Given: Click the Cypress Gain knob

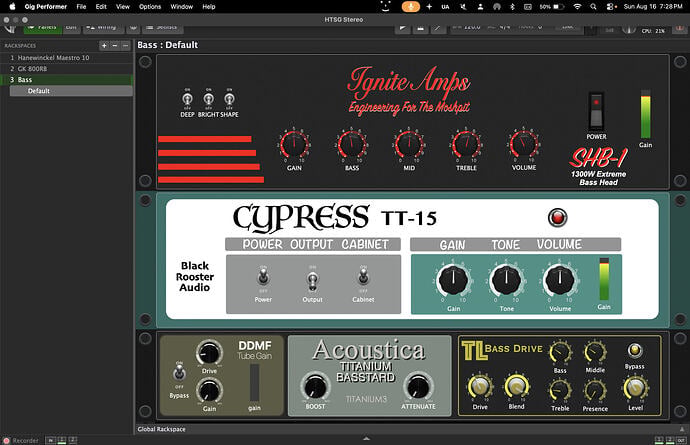Looking at the screenshot, I should [453, 280].
